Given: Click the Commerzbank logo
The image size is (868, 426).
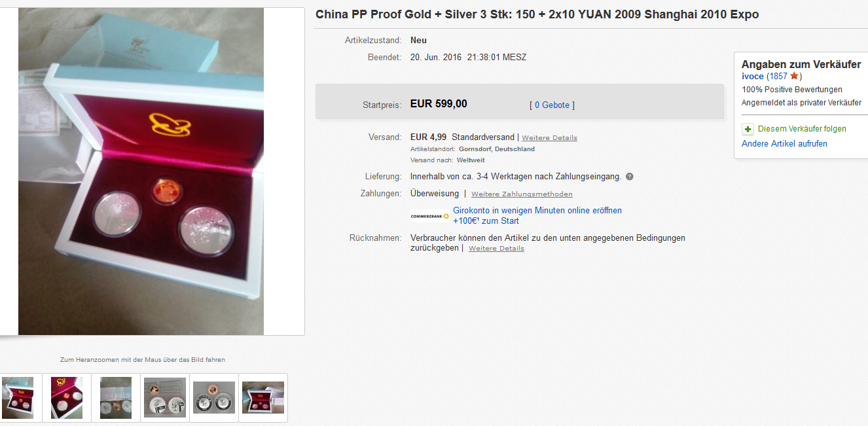Looking at the screenshot, I should click(x=430, y=216).
